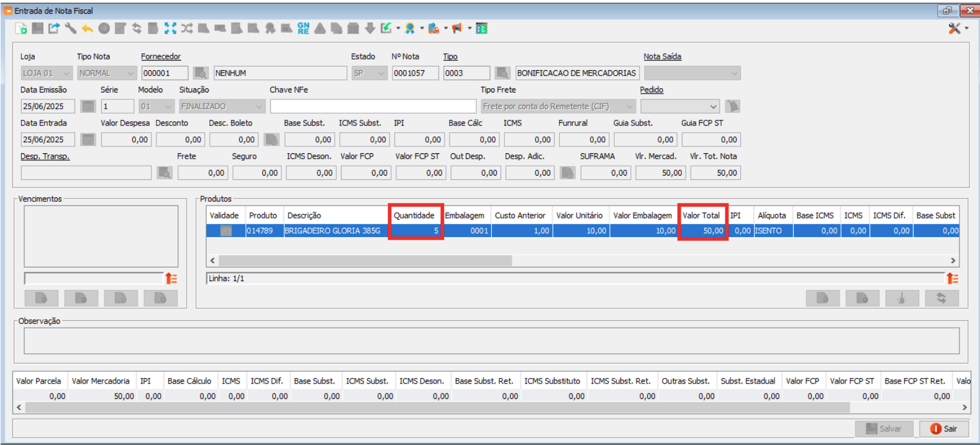Click the Valor Total column header
Image resolution: width=980 pixels, height=445 pixels.
(701, 215)
